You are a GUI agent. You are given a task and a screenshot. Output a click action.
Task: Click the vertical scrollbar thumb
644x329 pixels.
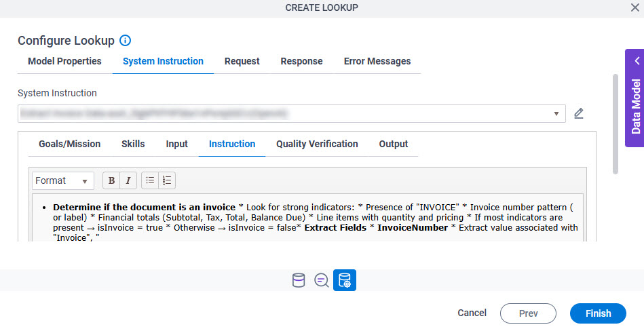(615, 124)
